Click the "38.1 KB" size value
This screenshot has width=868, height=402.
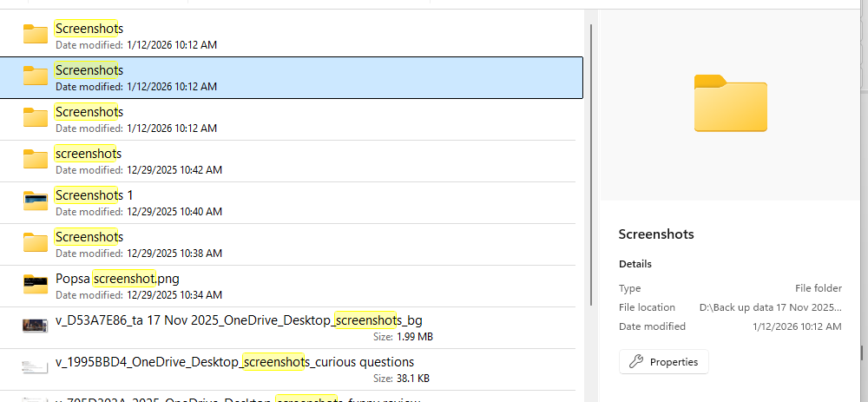413,379
